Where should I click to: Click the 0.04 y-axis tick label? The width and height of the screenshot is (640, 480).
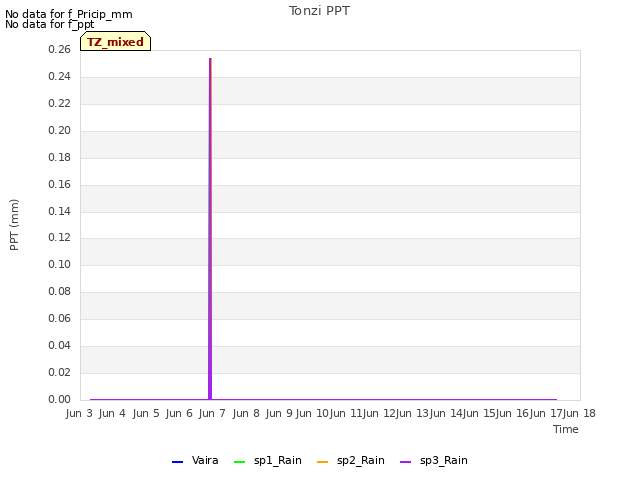tap(59, 346)
